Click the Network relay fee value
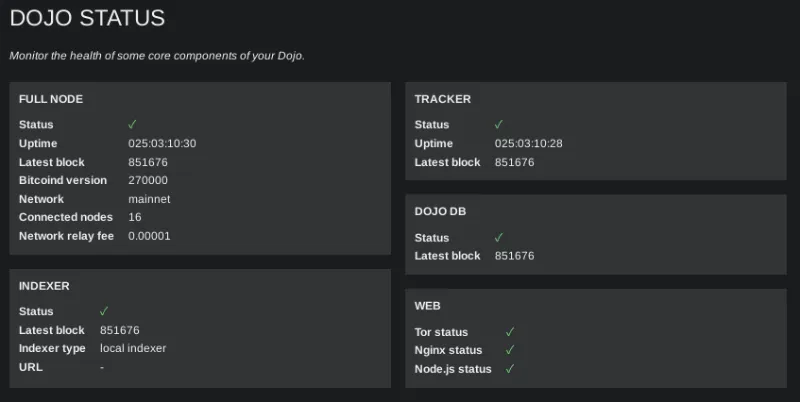Screen dimensions: 800x402 tap(150, 236)
